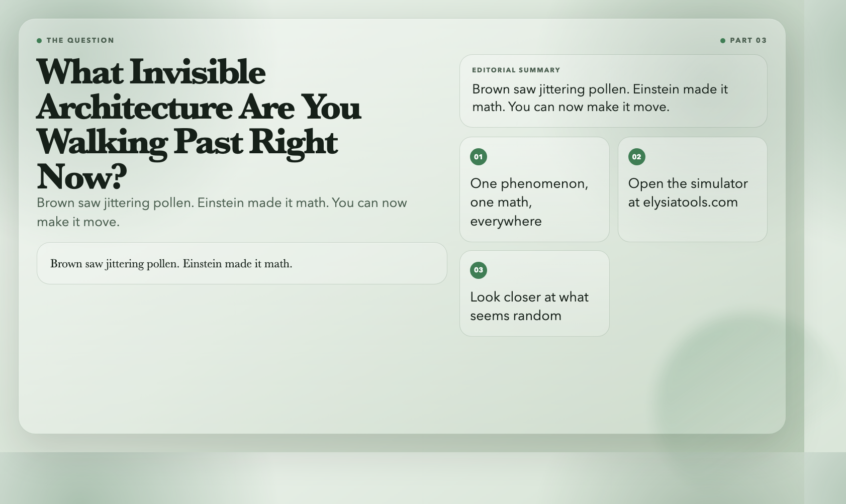Click the editorial summary paragraph text
The image size is (846, 504).
[x=600, y=98]
